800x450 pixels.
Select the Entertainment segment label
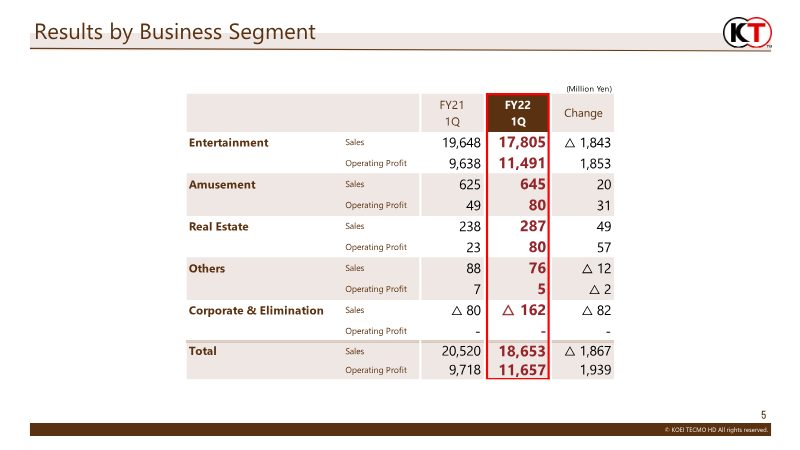[228, 143]
